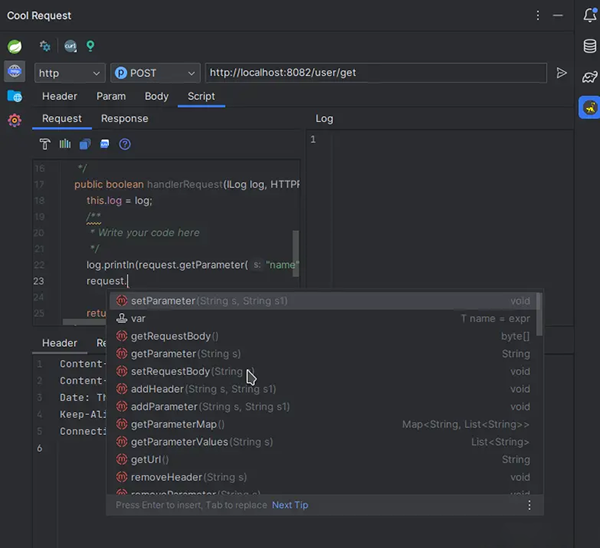Open the HTTP globe panel icon
Image resolution: width=600 pixels, height=548 pixels.
point(15,71)
